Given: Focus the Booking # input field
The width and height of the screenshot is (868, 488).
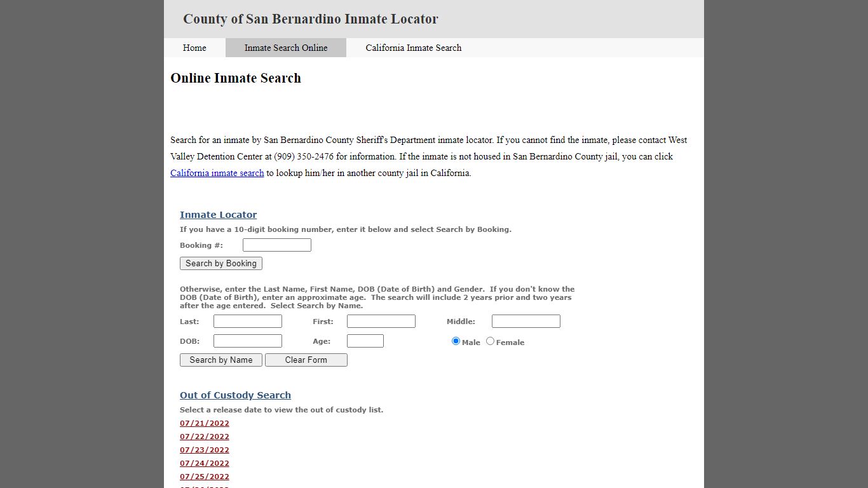Looking at the screenshot, I should point(277,245).
